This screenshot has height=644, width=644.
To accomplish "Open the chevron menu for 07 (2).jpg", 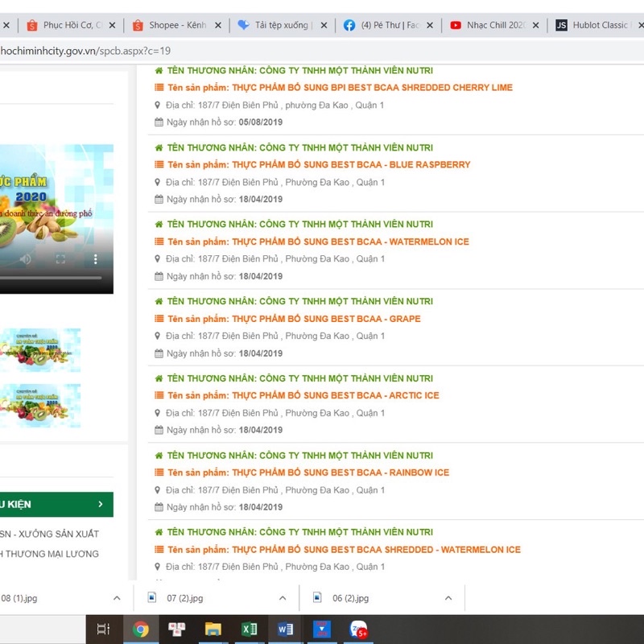I will 283,598.
